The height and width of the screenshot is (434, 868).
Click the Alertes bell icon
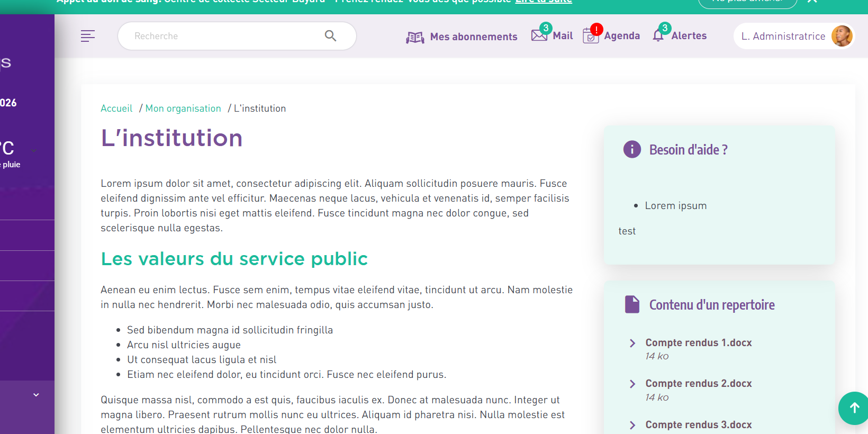click(658, 35)
